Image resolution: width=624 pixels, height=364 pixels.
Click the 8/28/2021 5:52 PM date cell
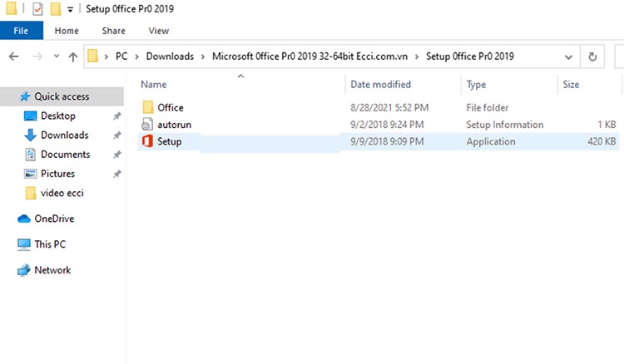(389, 108)
